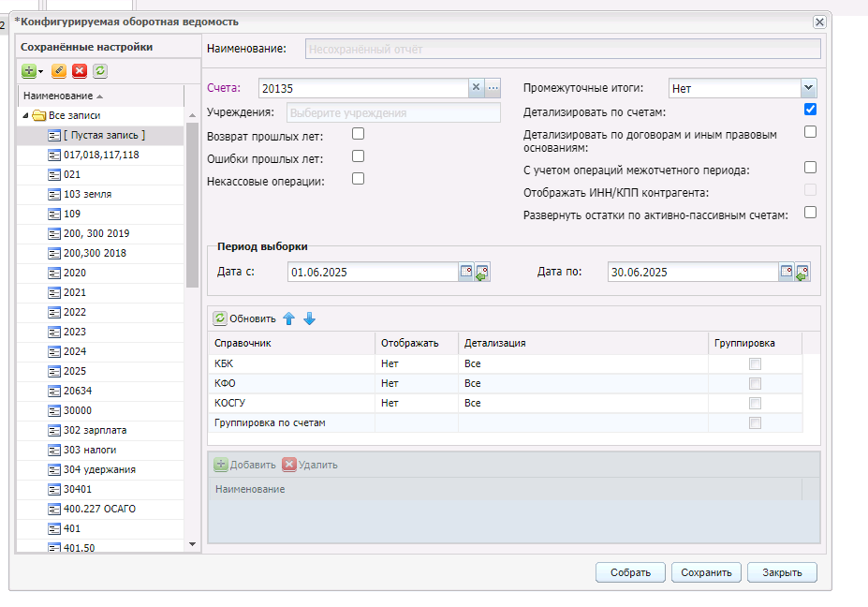Select saved setting 400.227 ОСАГО

99,509
